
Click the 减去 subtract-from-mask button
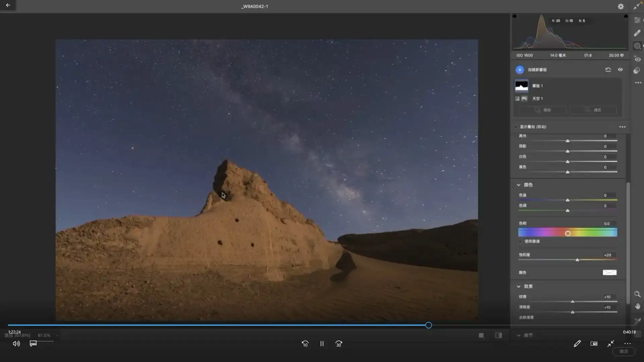coord(593,110)
